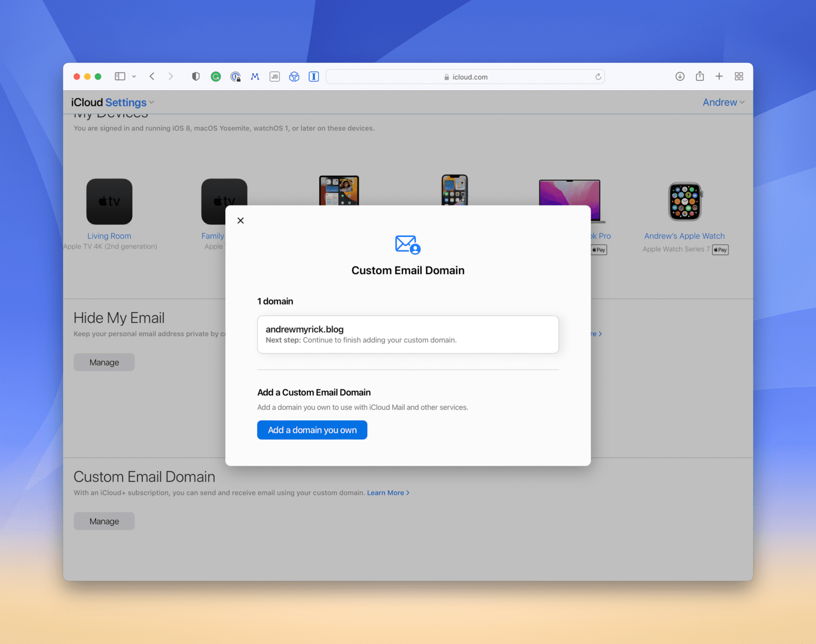Open the sidebar toggle dropdown arrow
The image size is (816, 644).
(134, 76)
